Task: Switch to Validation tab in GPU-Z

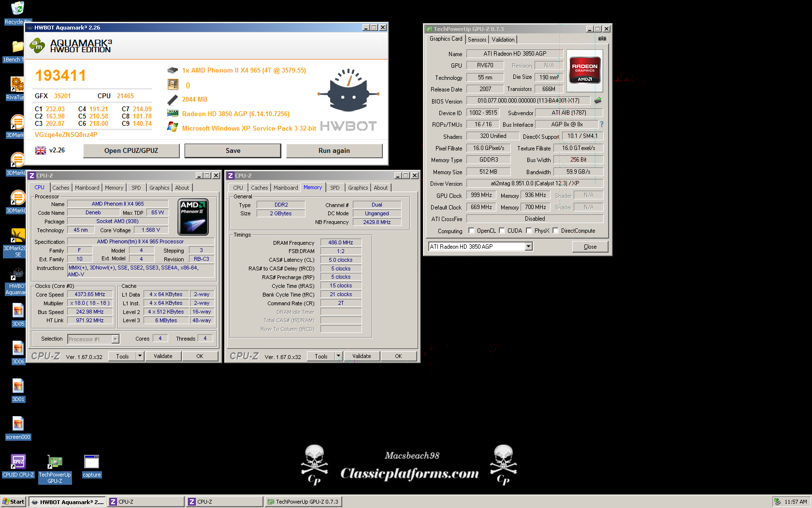Action: click(503, 40)
